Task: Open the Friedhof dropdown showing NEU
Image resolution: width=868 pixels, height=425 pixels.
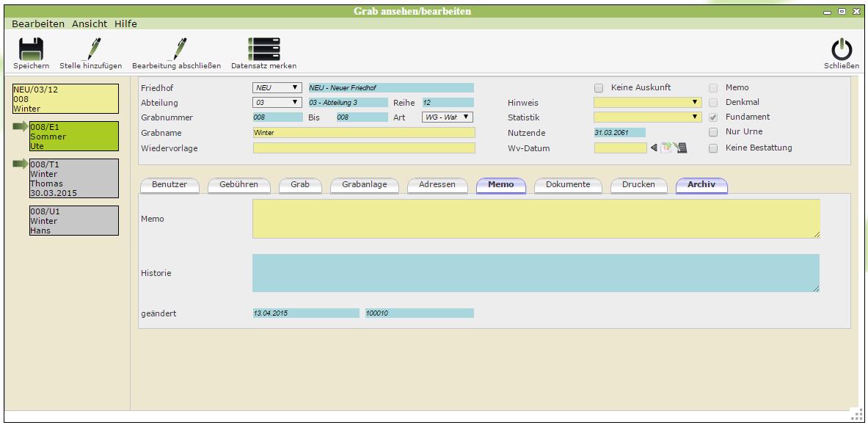Action: [277, 88]
